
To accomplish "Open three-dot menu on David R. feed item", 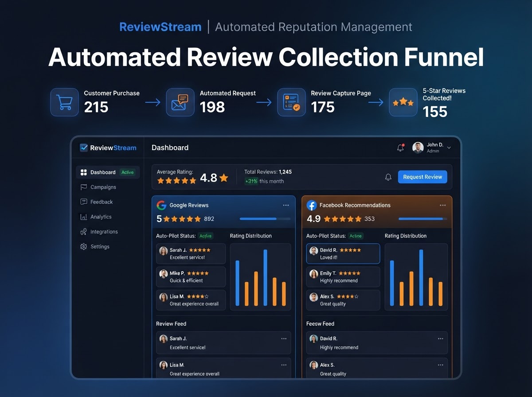I will click(x=441, y=339).
